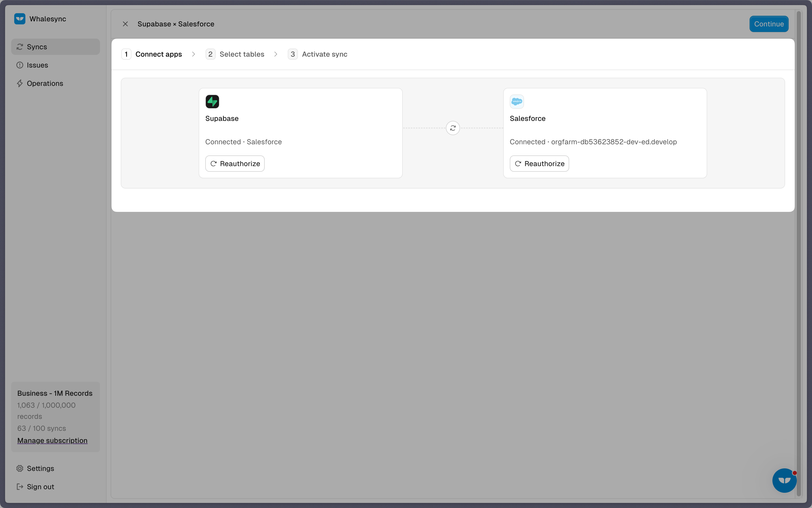Click "Business - 1M Records" plan text
Image resolution: width=812 pixels, height=508 pixels.
pyautogui.click(x=55, y=393)
